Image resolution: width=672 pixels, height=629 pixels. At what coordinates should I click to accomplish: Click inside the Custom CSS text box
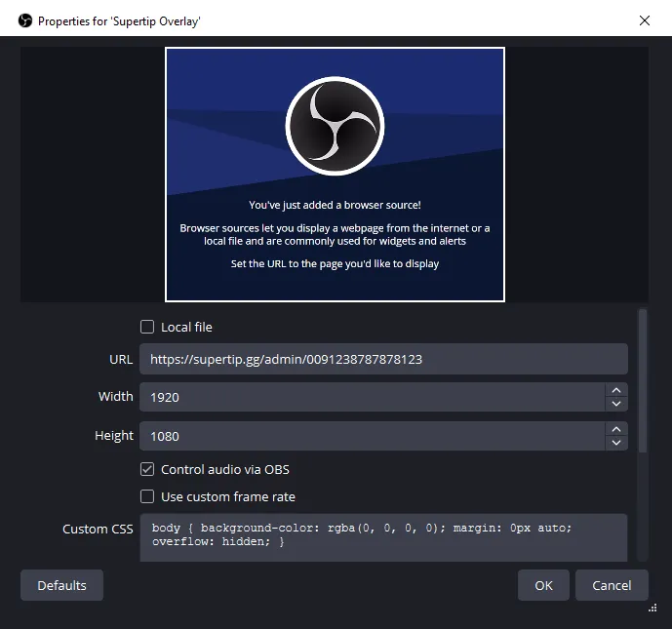[x=383, y=537]
